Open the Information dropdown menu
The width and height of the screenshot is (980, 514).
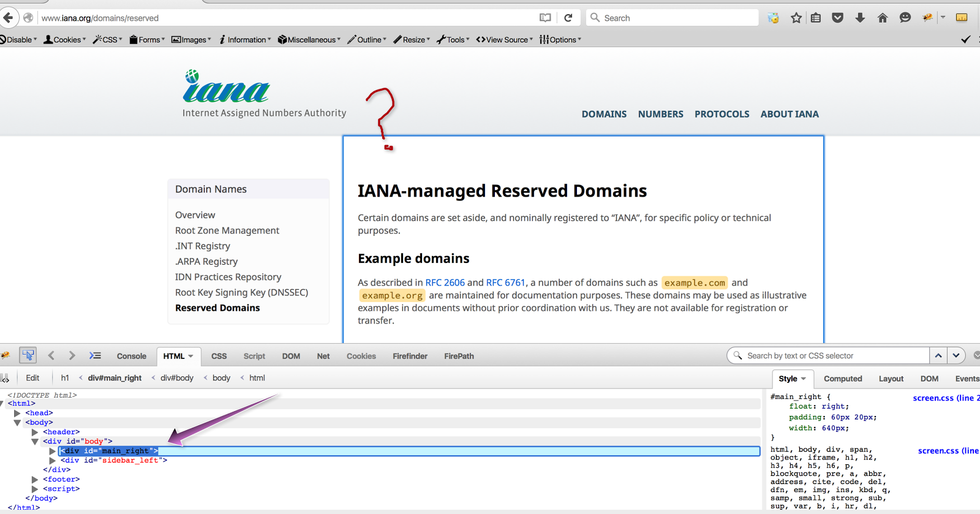(x=245, y=40)
